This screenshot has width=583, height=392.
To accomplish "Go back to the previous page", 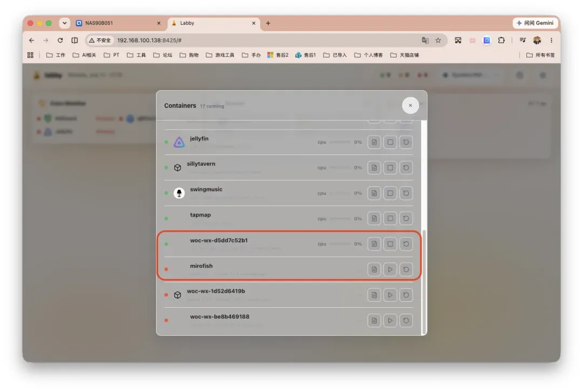I will coord(32,40).
